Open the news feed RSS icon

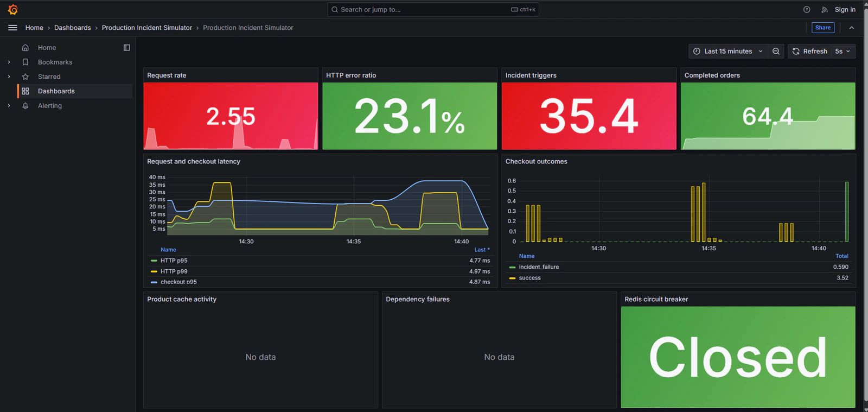click(825, 10)
